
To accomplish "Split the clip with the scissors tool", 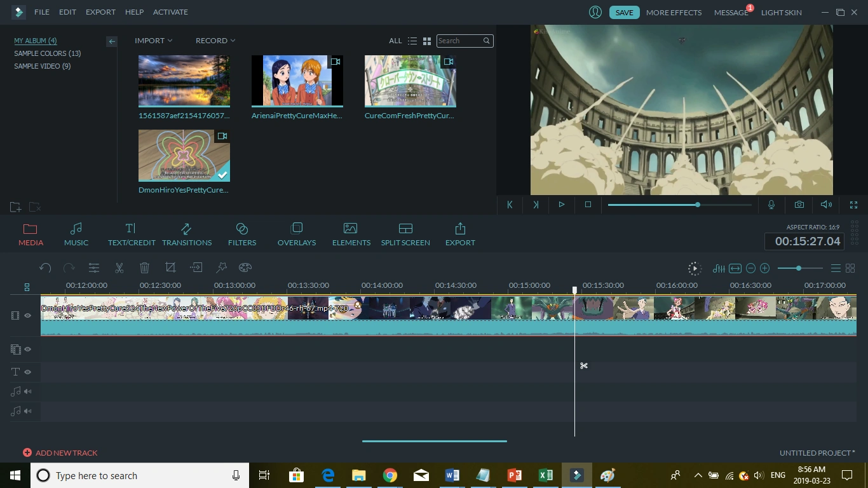I will point(119,268).
